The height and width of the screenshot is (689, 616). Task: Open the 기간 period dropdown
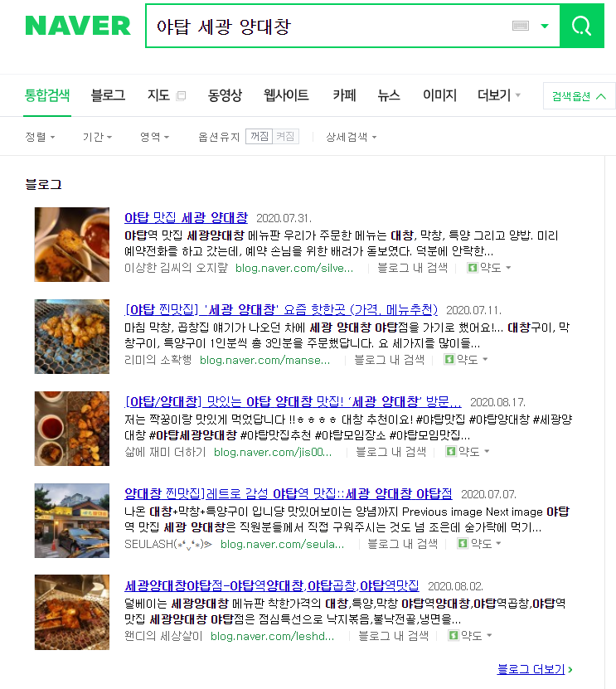tap(97, 137)
